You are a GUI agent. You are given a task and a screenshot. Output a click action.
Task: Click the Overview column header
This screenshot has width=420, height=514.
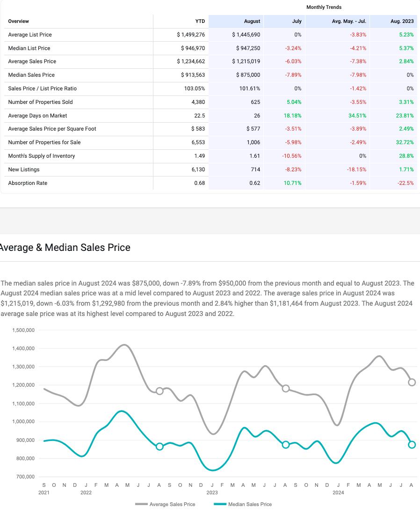[19, 21]
